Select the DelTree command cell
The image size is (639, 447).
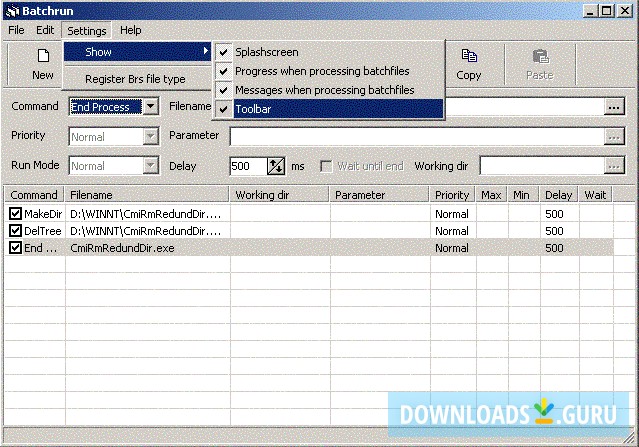(x=43, y=231)
